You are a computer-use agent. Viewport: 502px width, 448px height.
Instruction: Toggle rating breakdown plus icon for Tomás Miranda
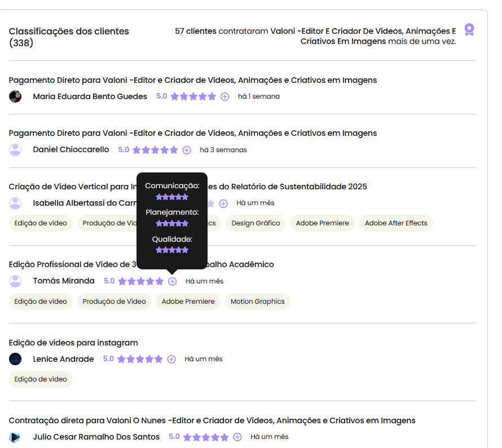click(172, 281)
